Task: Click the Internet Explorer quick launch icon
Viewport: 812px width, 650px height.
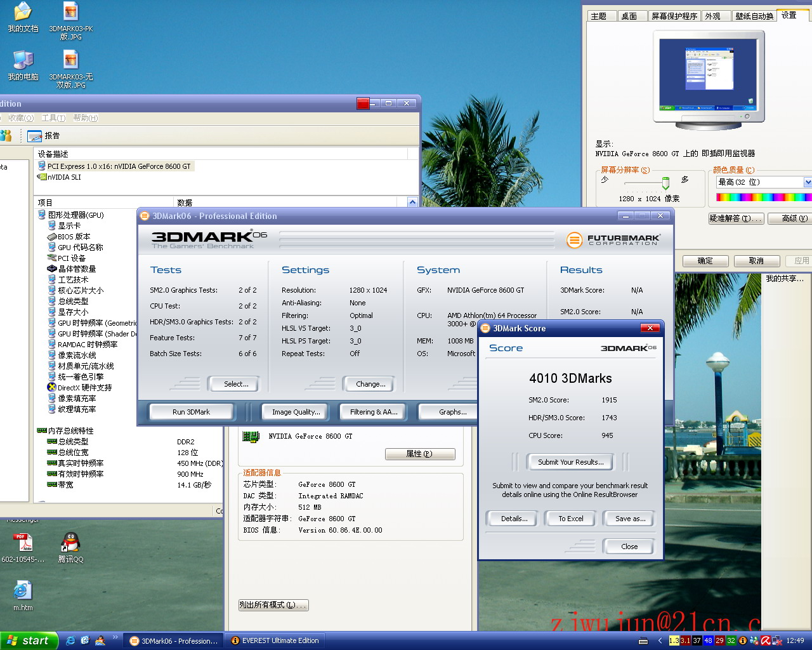Action: point(70,640)
